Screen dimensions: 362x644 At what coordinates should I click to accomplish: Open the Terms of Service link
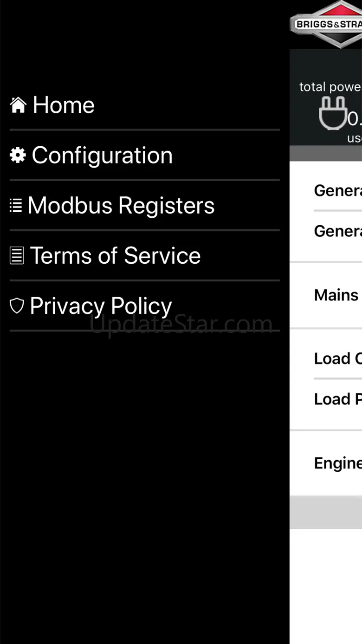[x=115, y=255]
